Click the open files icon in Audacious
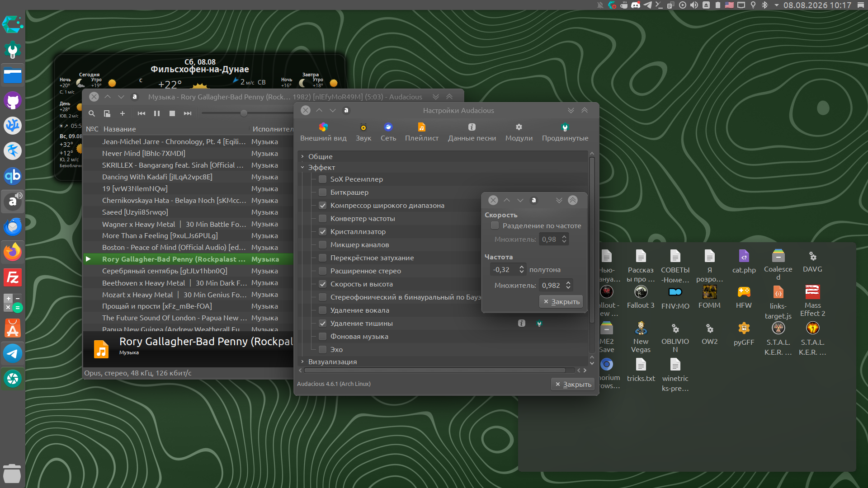 click(107, 113)
